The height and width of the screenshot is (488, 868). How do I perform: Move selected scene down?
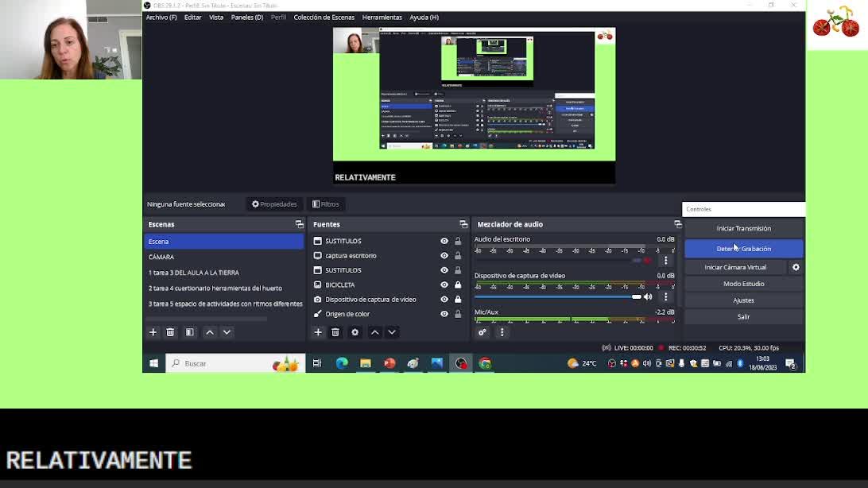[227, 332]
